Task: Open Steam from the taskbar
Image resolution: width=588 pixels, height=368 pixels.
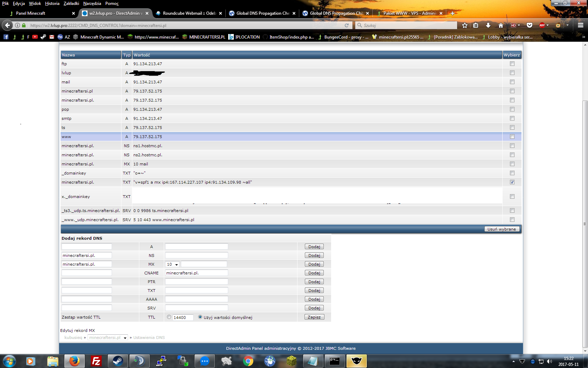Action: [118, 361]
